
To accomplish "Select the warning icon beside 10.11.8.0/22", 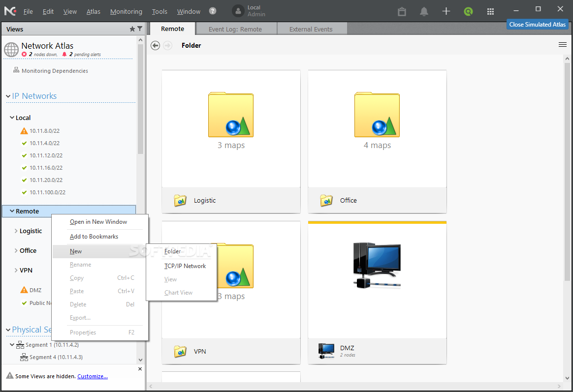I will click(24, 131).
